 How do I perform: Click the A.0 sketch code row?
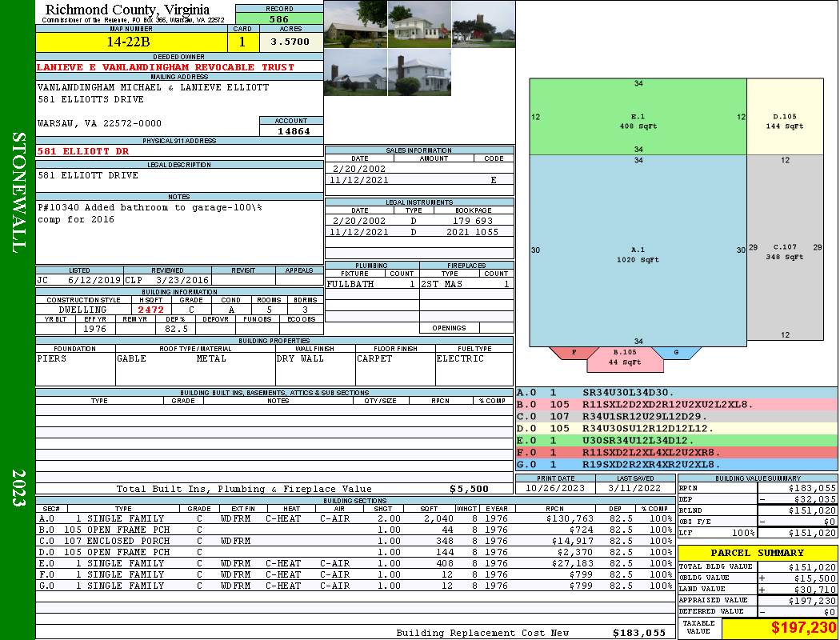click(677, 393)
